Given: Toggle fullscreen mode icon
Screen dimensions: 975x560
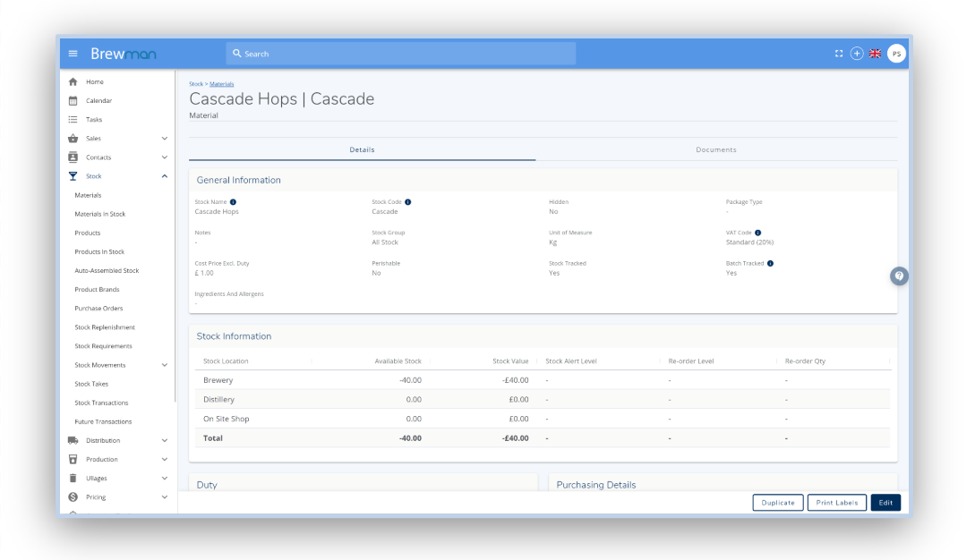Looking at the screenshot, I should [x=839, y=54].
